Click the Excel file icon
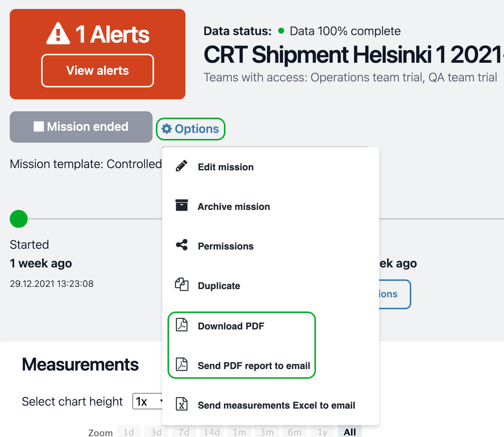504x437 pixels. point(182,404)
